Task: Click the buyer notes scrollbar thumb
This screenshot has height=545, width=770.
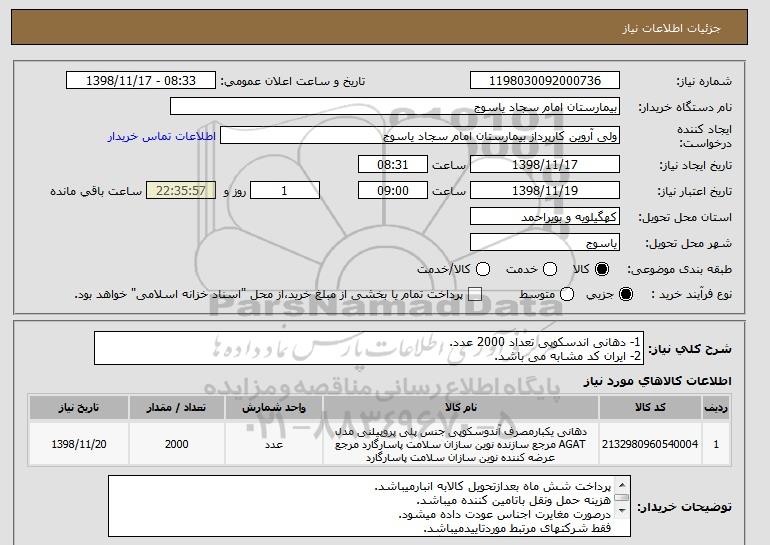Action: pyautogui.click(x=622, y=497)
